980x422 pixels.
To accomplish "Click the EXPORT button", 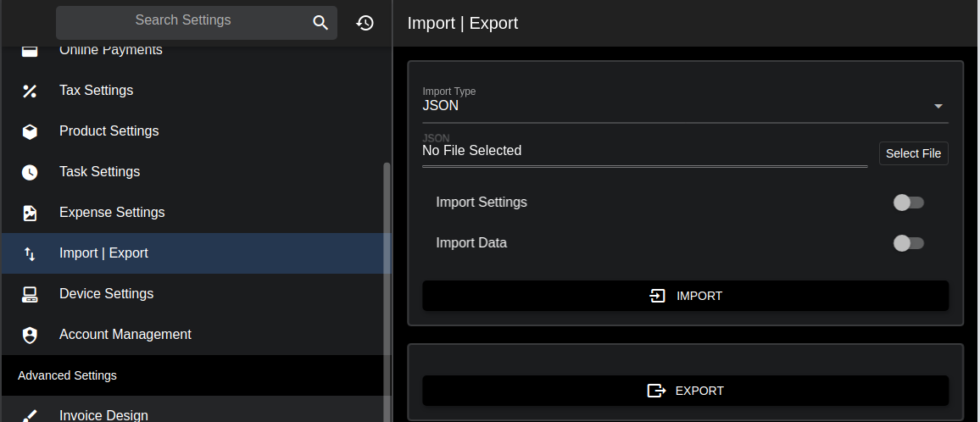I will (x=685, y=391).
